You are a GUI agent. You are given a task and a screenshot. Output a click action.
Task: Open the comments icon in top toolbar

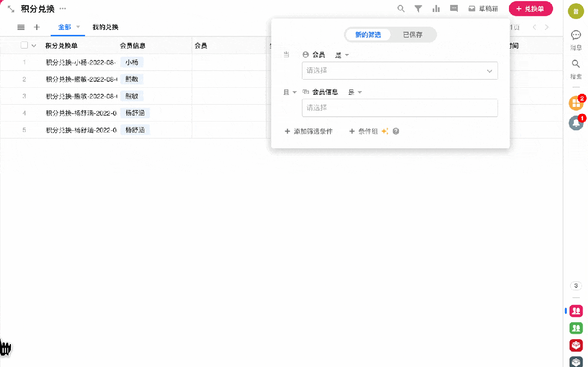453,9
